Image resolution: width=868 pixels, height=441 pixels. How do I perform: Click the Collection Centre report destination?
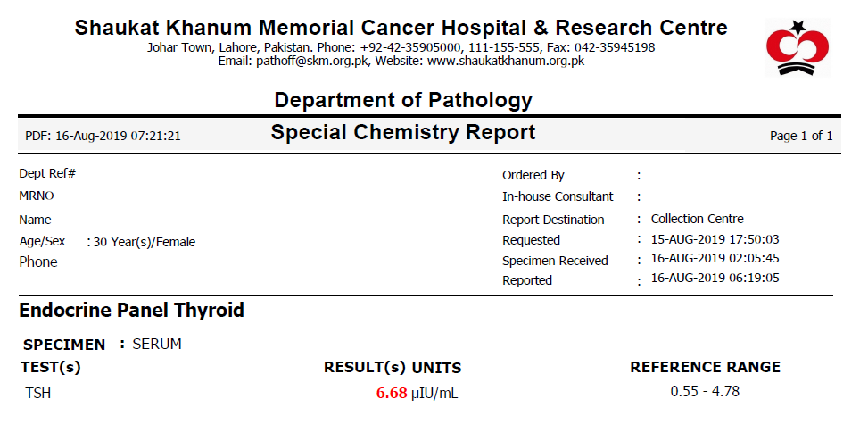(x=697, y=219)
